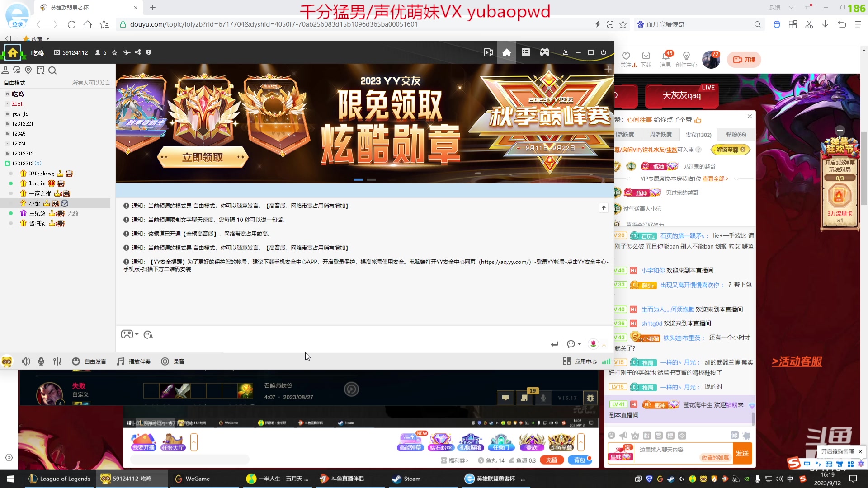Image resolution: width=868 pixels, height=488 pixels.
Task: Switch to the 钻粉(66) tab
Action: (x=736, y=135)
